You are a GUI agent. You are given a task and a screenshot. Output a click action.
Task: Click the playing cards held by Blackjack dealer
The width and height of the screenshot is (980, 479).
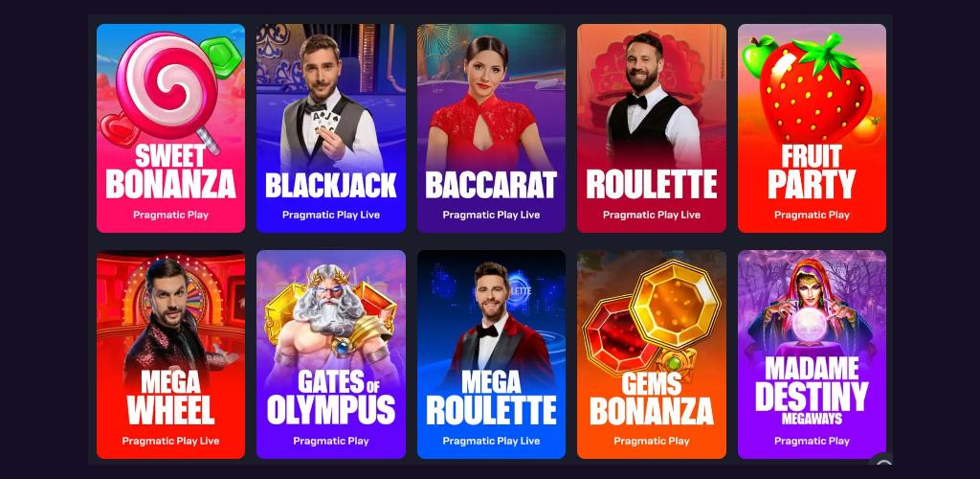coord(325,120)
